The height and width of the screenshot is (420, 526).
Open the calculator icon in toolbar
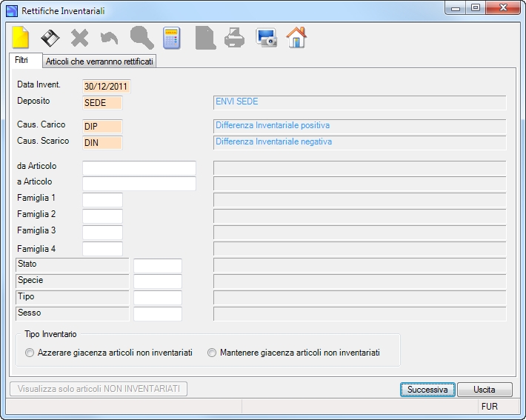[x=172, y=38]
